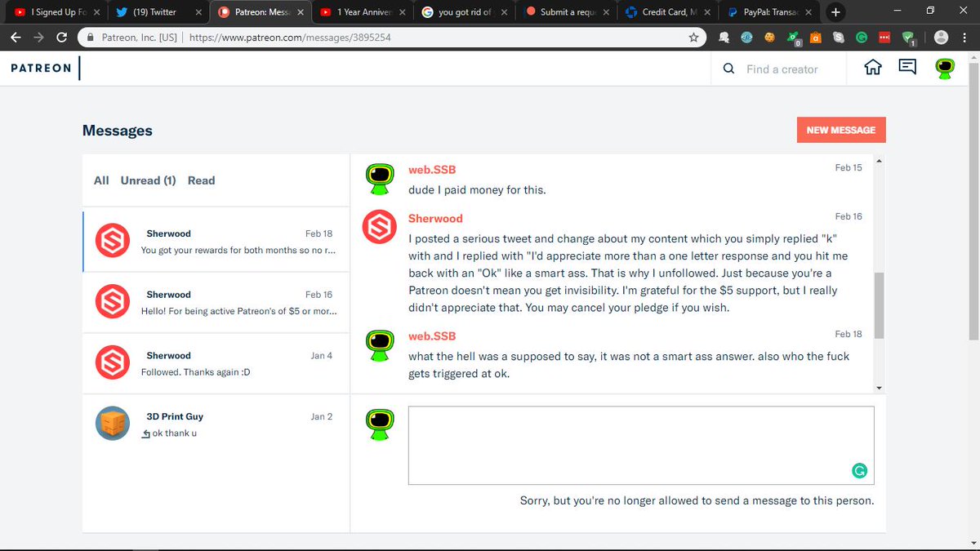Open the Patreon home icon
Image resolution: width=980 pixels, height=551 pixels.
873,69
